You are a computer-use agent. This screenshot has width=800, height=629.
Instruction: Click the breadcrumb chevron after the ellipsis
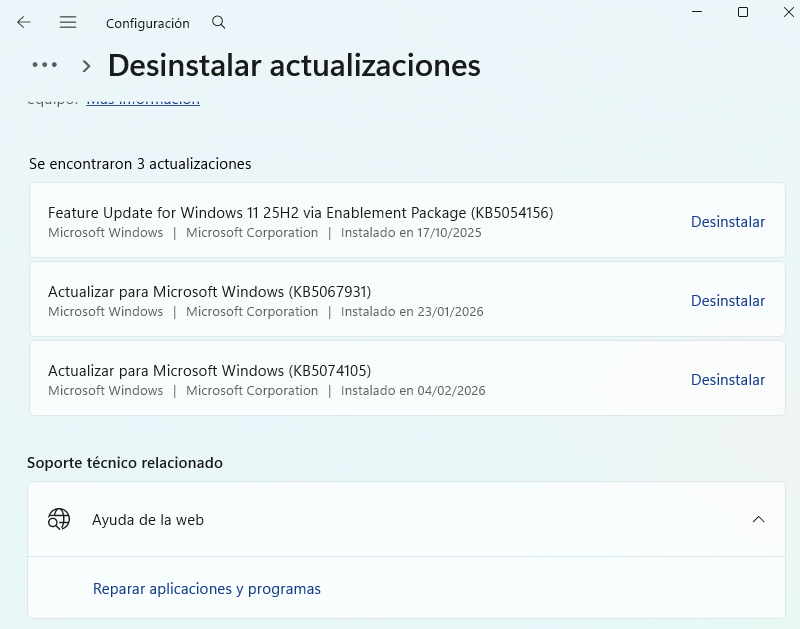pyautogui.click(x=86, y=66)
